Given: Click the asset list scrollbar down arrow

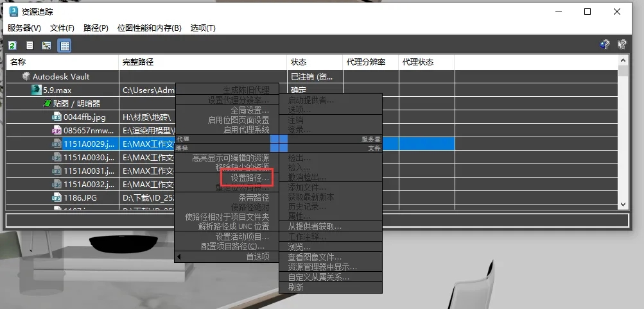Looking at the screenshot, I should 623,204.
